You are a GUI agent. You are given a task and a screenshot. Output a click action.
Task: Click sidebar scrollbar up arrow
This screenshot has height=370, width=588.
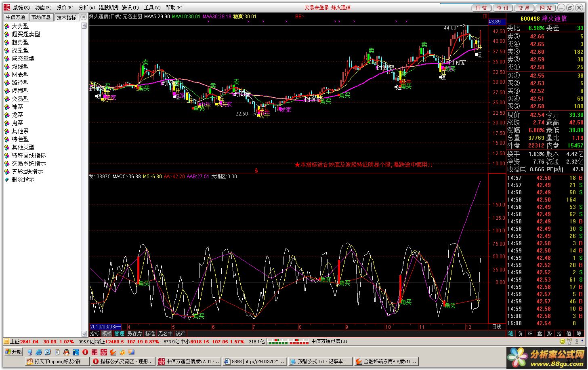84,25
